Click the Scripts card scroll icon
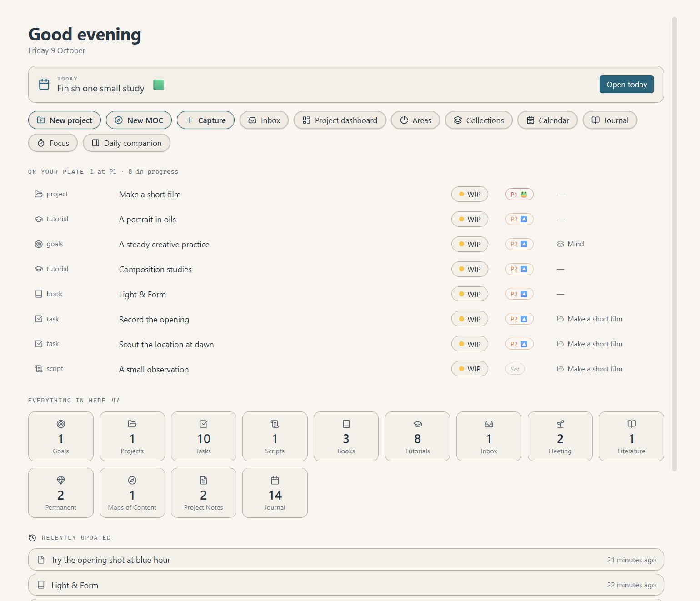Screen dimensions: 700x601 click(x=275, y=424)
